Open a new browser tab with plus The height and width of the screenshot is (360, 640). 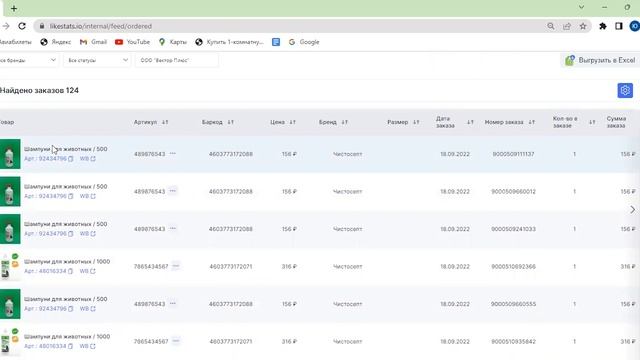(x=14, y=8)
